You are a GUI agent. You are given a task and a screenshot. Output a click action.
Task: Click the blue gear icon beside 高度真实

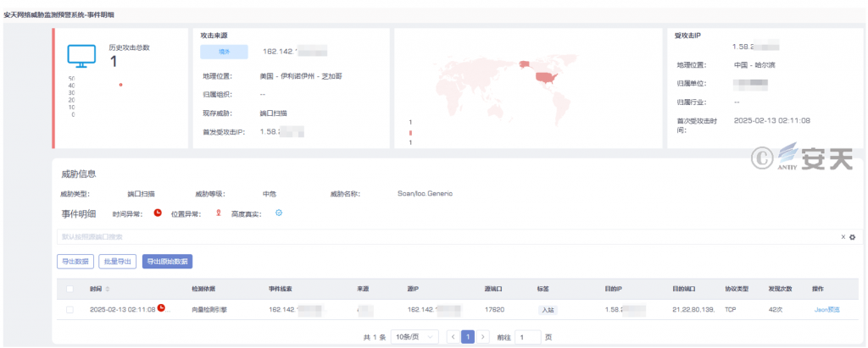pos(278,213)
